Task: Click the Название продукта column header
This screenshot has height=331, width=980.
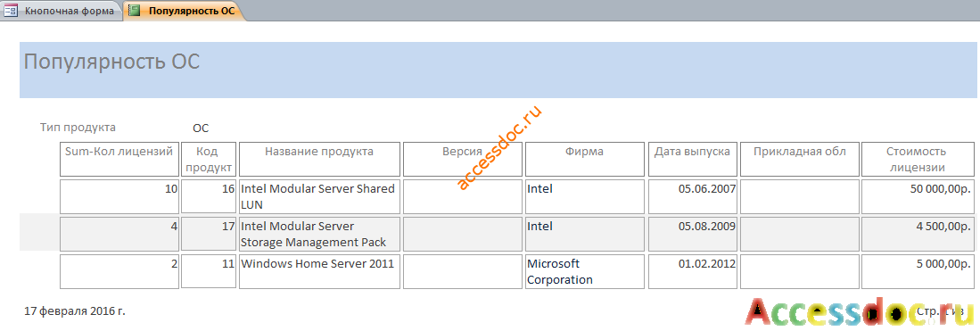Action: tap(319, 159)
